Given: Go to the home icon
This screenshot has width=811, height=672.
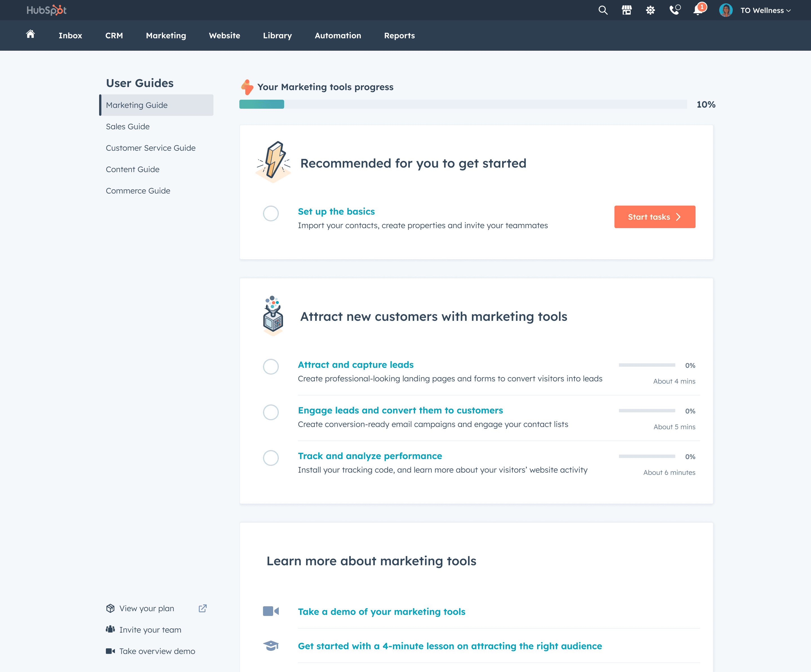Looking at the screenshot, I should (x=30, y=34).
